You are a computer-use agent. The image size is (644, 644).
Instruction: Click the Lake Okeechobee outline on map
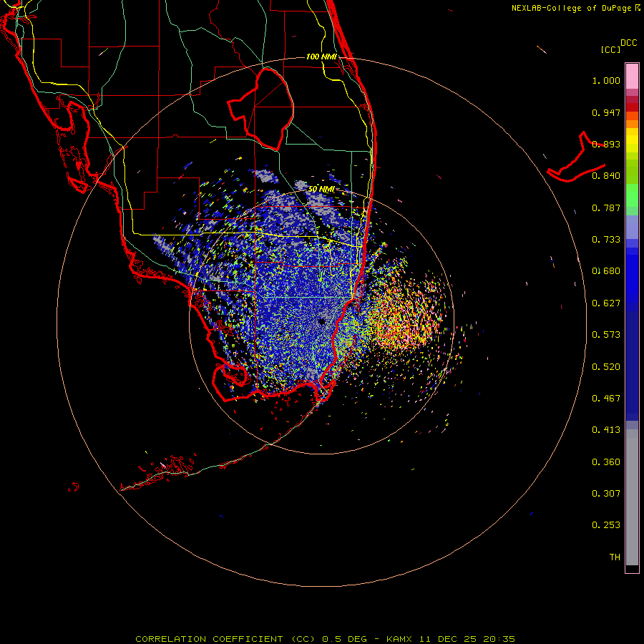[260, 109]
